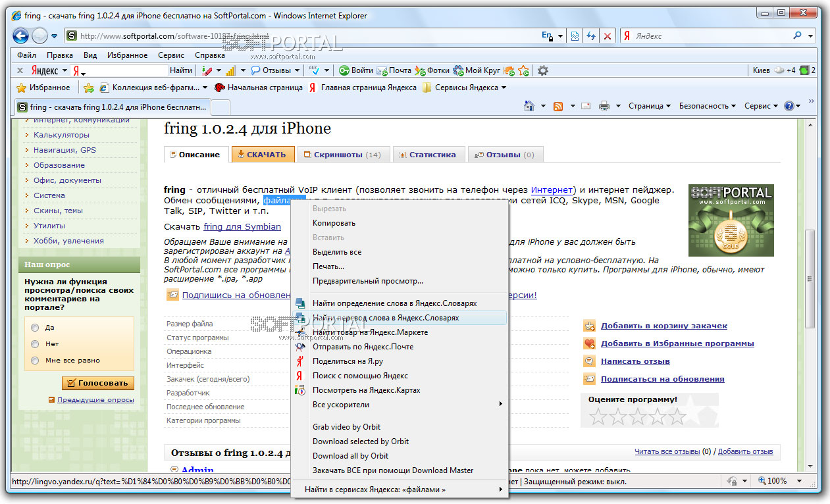
Task: Select the Мне все равно radio button
Action: pos(35,360)
